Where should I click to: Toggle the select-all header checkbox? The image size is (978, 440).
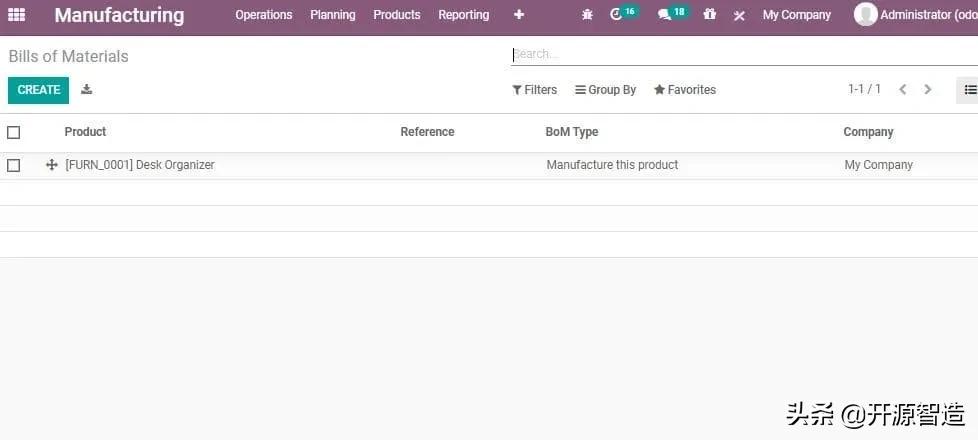(14, 132)
